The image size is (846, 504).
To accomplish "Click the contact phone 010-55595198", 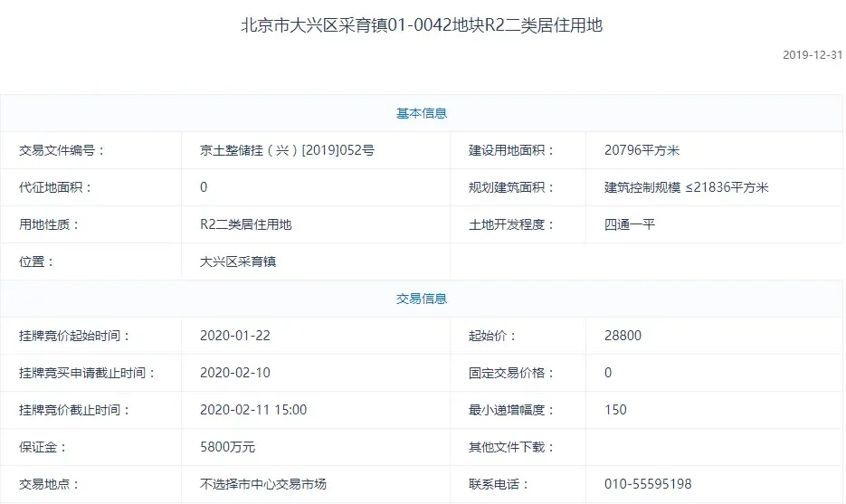I will point(648,484).
